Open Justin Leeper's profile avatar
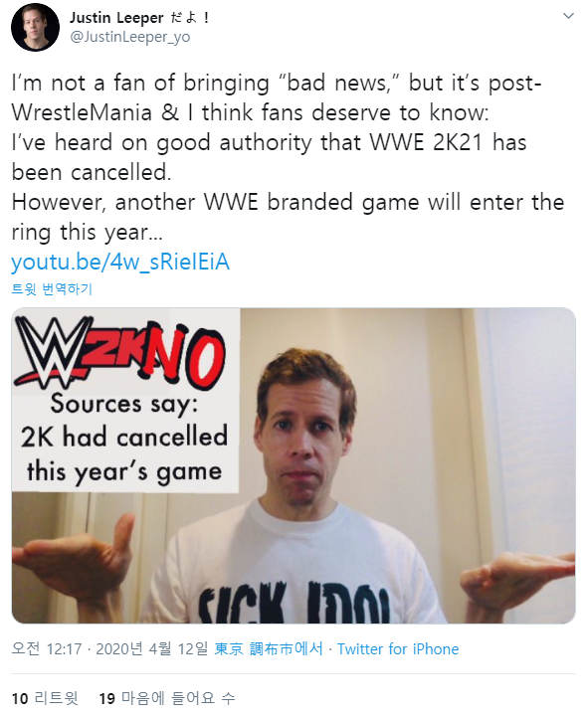 [x=35, y=27]
